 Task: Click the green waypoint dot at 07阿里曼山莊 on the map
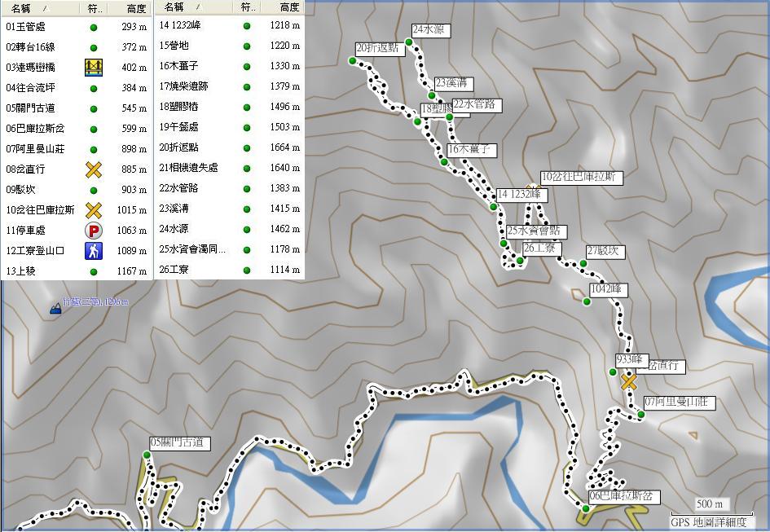pos(640,415)
